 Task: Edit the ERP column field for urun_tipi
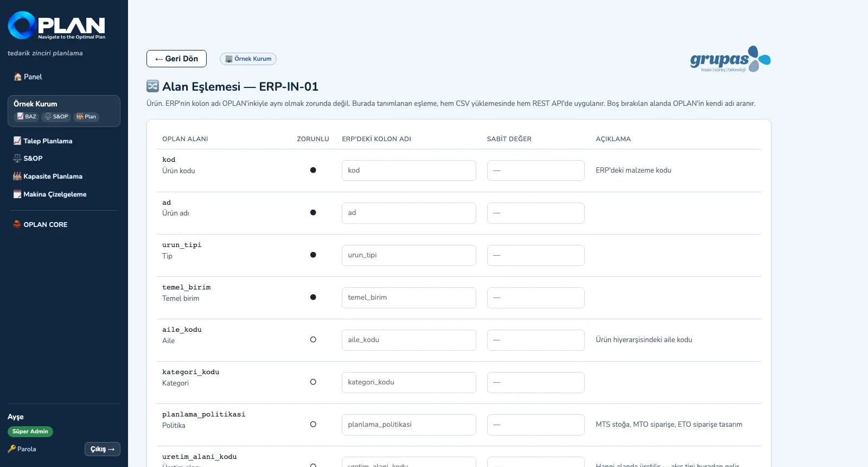[x=409, y=255]
